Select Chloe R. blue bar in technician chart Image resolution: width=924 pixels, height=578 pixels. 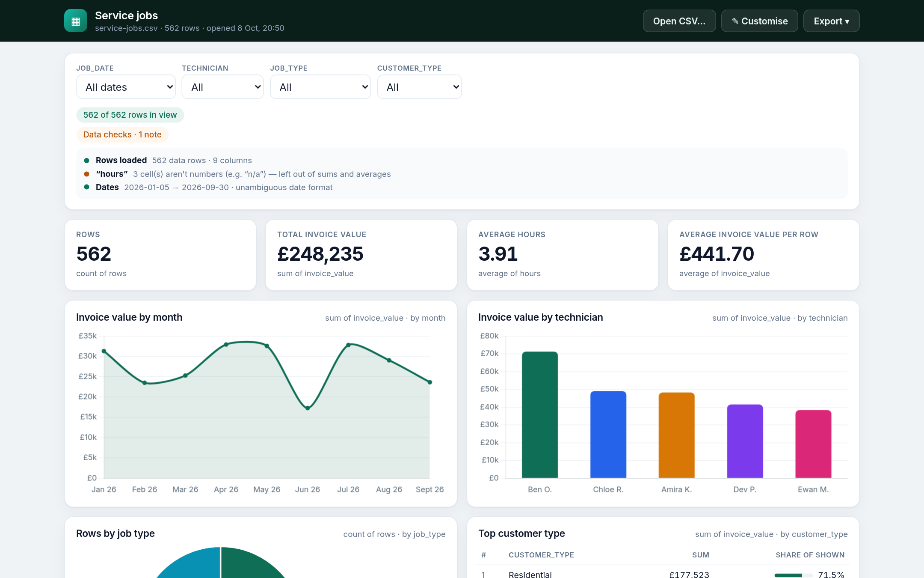click(608, 434)
